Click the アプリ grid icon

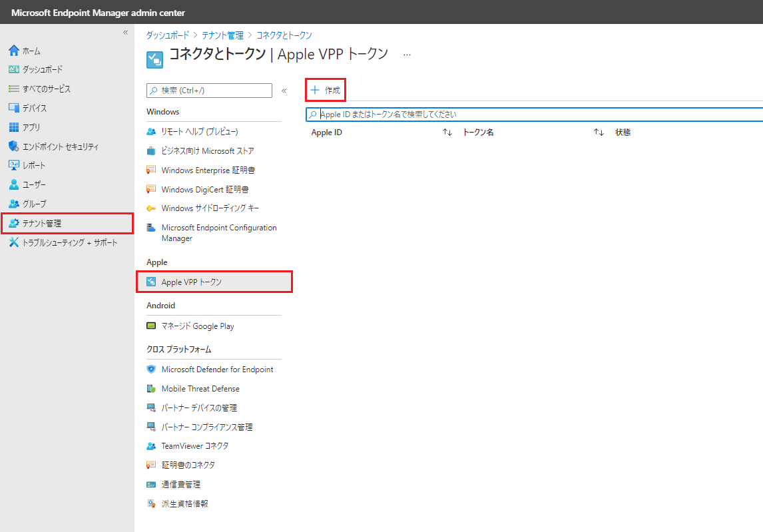point(13,127)
